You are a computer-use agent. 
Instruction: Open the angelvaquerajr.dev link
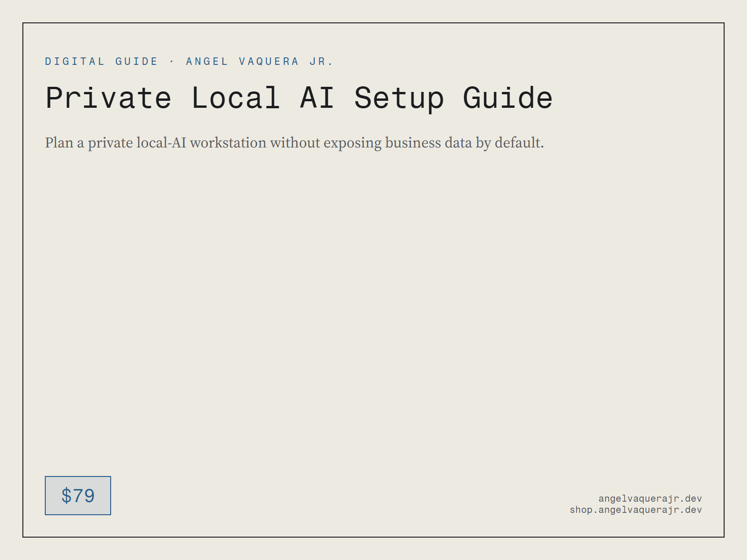pyautogui.click(x=650, y=499)
